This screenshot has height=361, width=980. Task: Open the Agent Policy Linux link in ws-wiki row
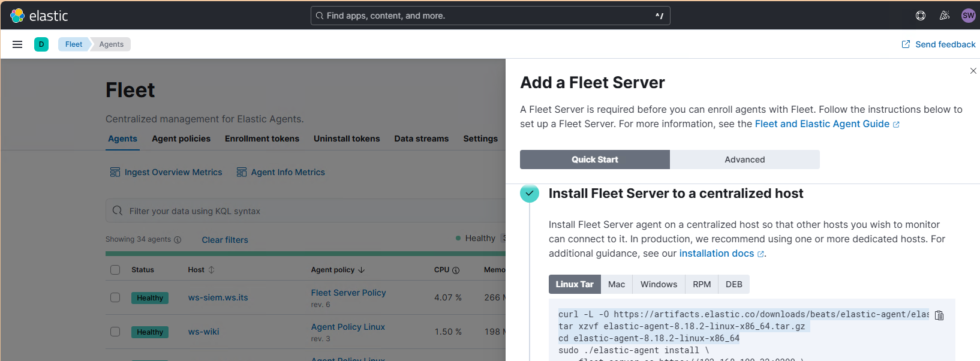(348, 327)
